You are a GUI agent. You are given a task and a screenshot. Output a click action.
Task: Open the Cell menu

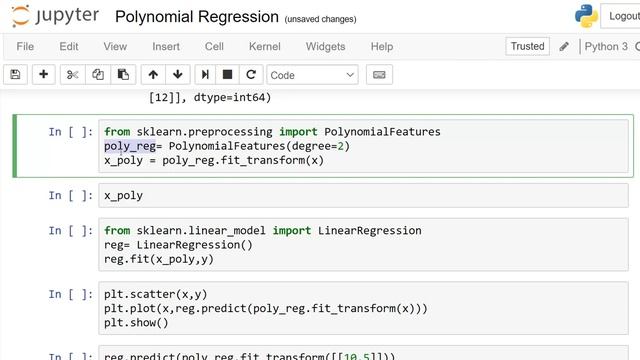[214, 47]
